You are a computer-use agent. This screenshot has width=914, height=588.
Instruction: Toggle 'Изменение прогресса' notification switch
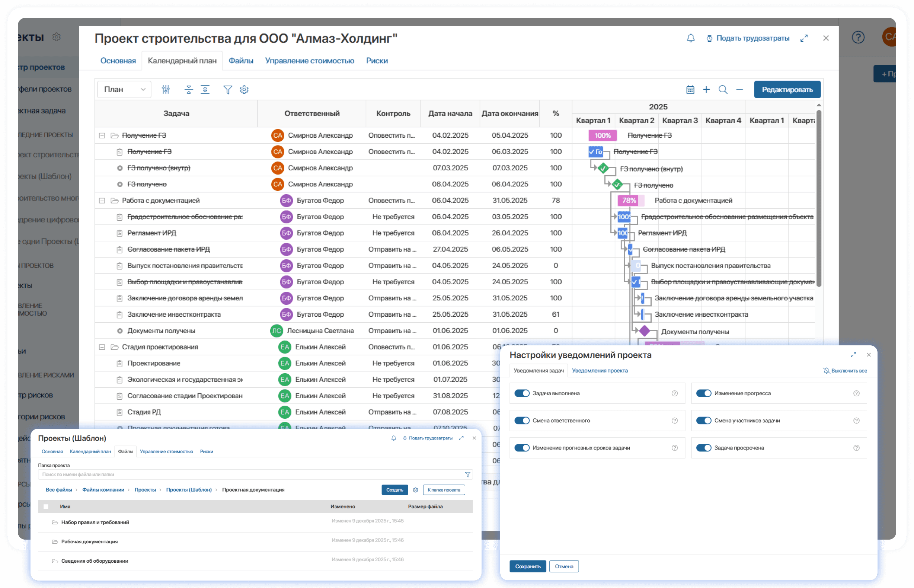click(703, 393)
